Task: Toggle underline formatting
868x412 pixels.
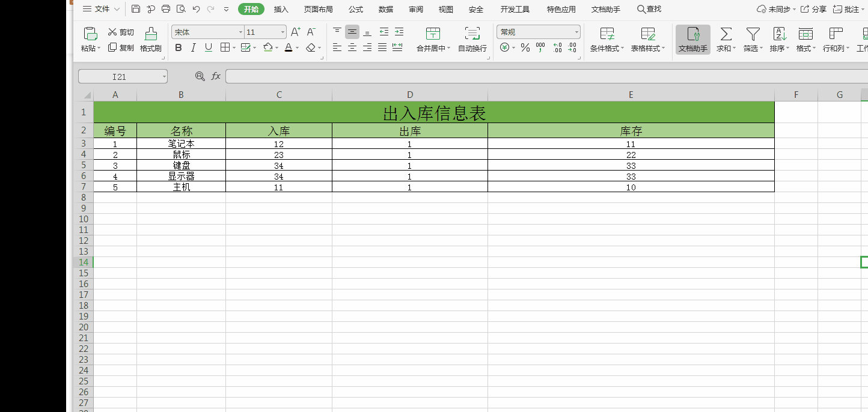Action: pyautogui.click(x=209, y=47)
